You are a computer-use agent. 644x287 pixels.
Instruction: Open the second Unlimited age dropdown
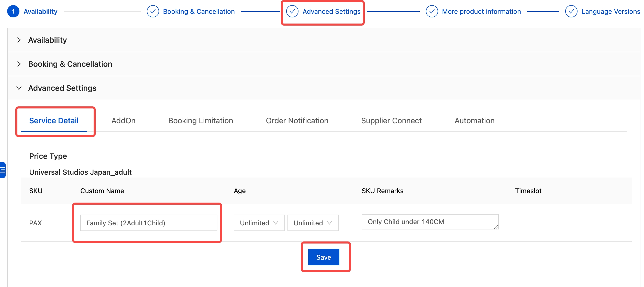(313, 223)
